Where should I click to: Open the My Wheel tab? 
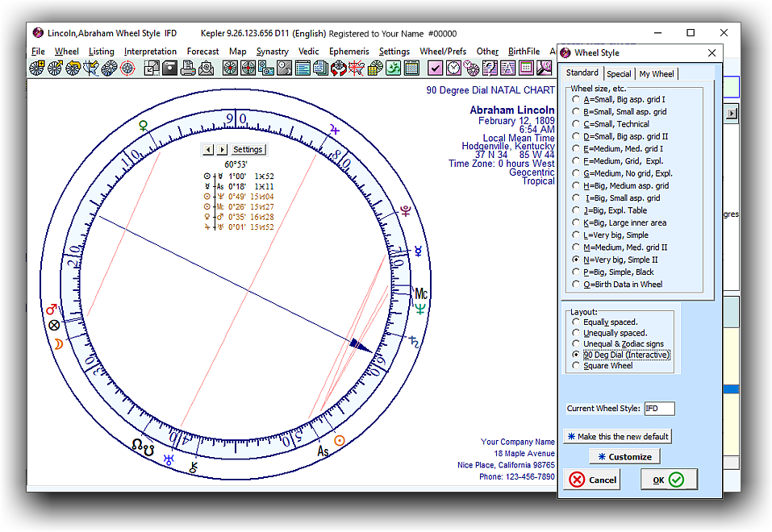tap(656, 74)
